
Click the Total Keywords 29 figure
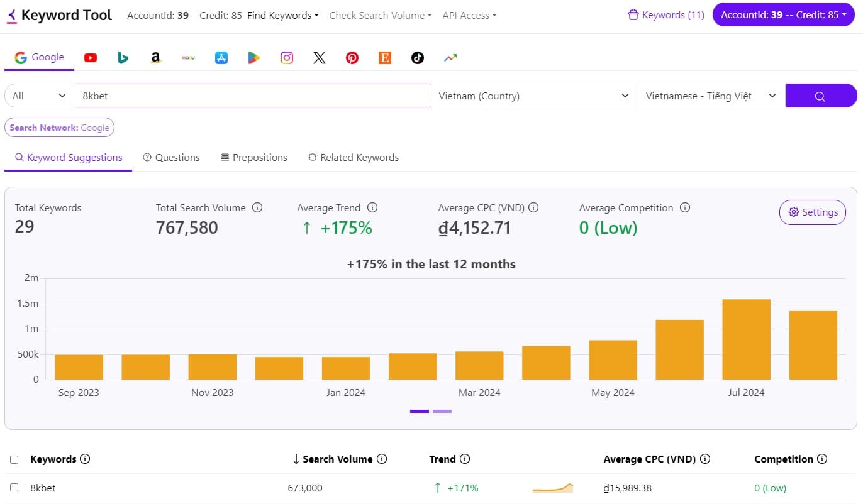tap(24, 227)
